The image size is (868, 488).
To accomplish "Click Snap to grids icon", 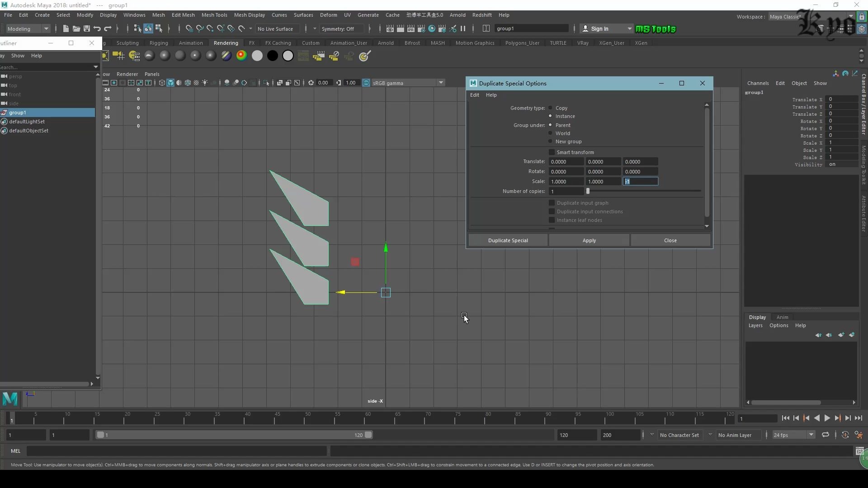I will (x=189, y=28).
